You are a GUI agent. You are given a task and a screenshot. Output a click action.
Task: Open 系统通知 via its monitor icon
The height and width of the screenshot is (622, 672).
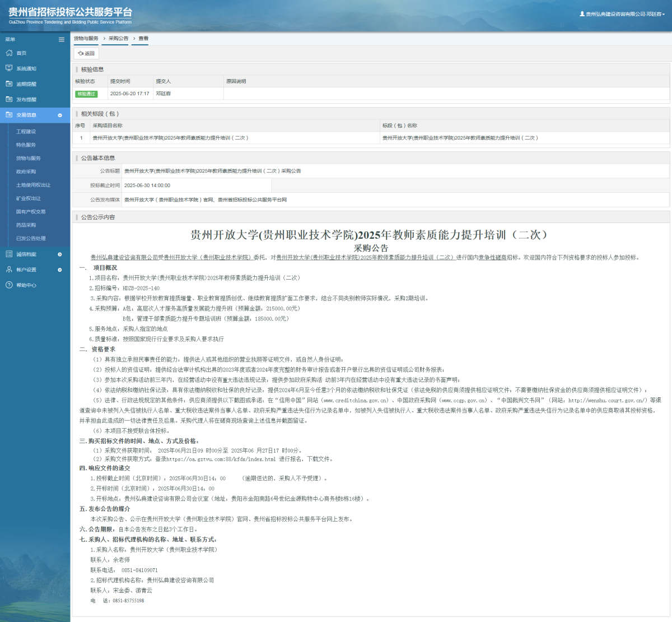pyautogui.click(x=9, y=68)
